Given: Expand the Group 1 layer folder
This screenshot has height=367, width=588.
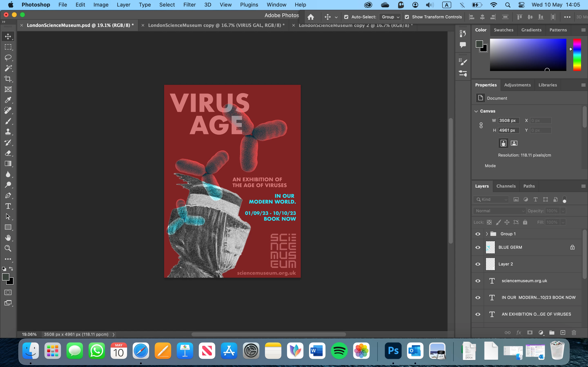Looking at the screenshot, I should pyautogui.click(x=487, y=234).
